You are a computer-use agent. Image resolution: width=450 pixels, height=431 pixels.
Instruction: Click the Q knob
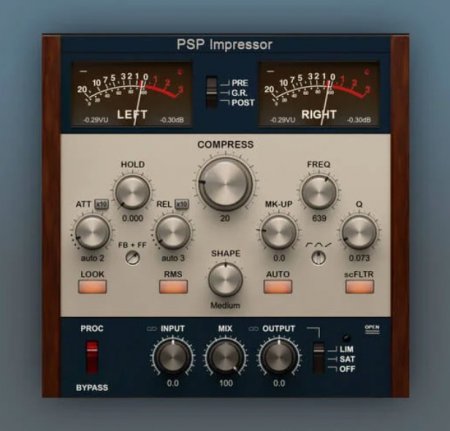click(359, 232)
